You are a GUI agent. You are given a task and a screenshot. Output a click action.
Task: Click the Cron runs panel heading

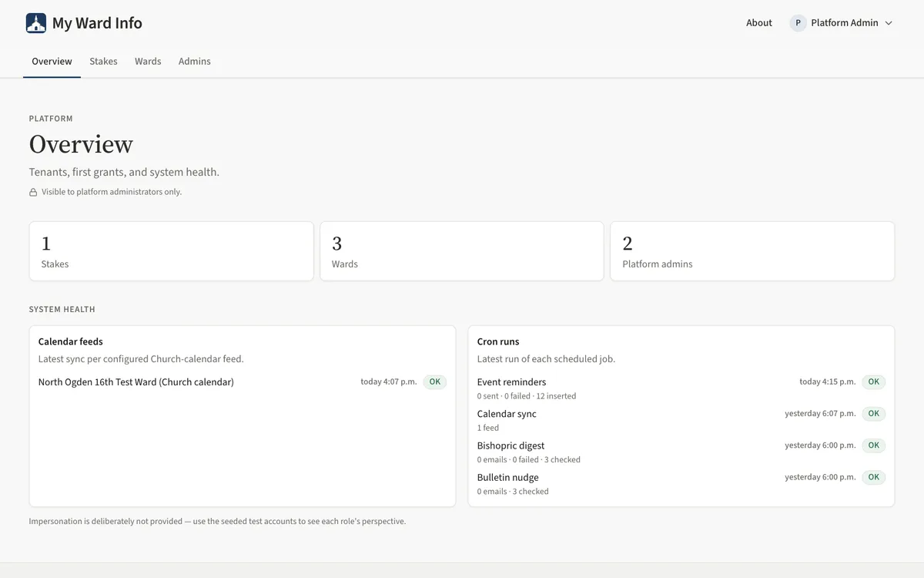coord(498,341)
